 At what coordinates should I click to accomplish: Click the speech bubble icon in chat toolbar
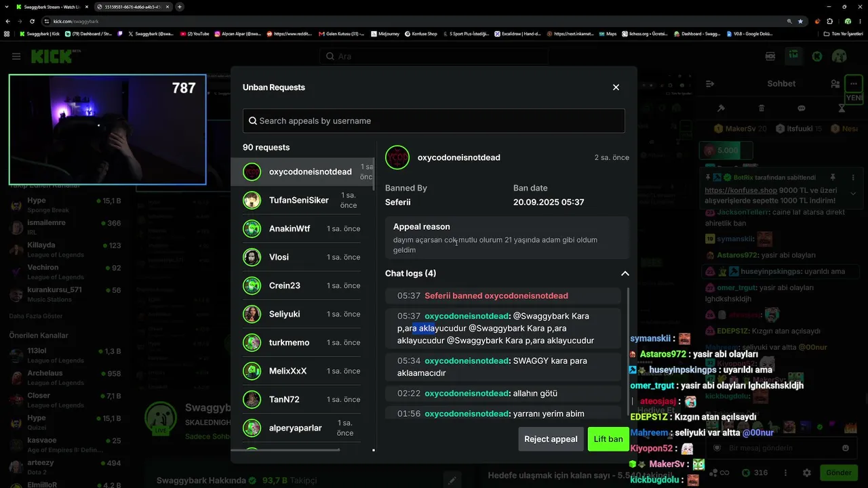pyautogui.click(x=802, y=108)
